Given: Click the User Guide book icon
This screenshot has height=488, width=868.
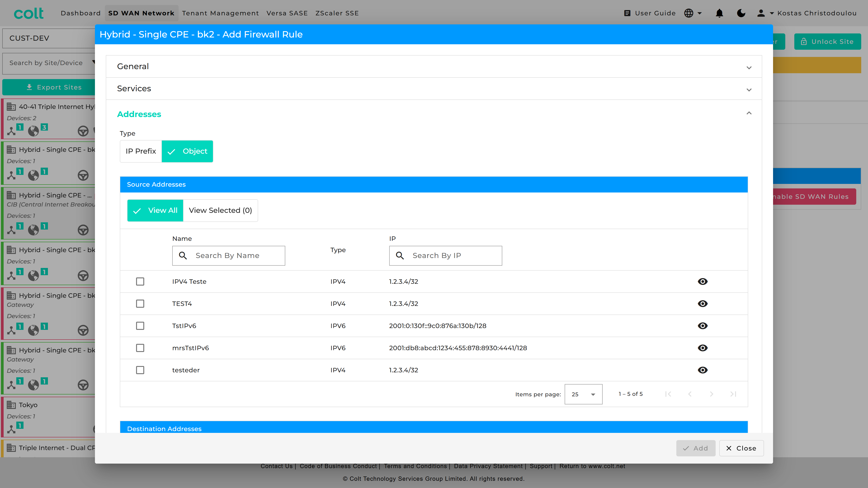Looking at the screenshot, I should tap(627, 13).
